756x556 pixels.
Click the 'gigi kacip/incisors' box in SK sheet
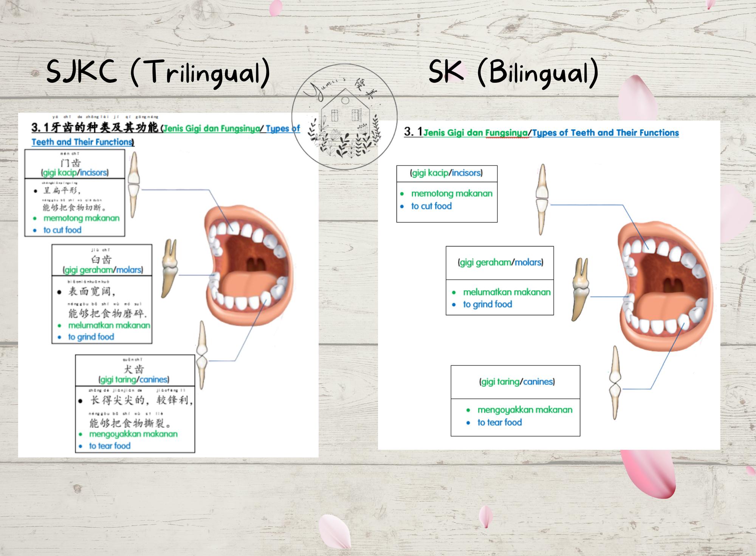coord(446,173)
